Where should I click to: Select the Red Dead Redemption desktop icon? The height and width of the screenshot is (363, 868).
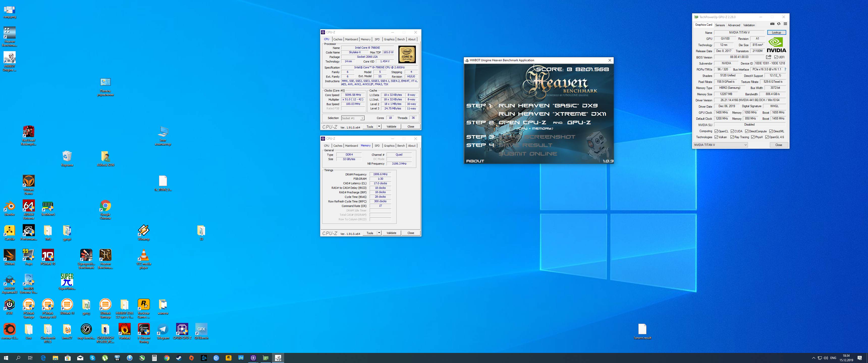click(29, 135)
